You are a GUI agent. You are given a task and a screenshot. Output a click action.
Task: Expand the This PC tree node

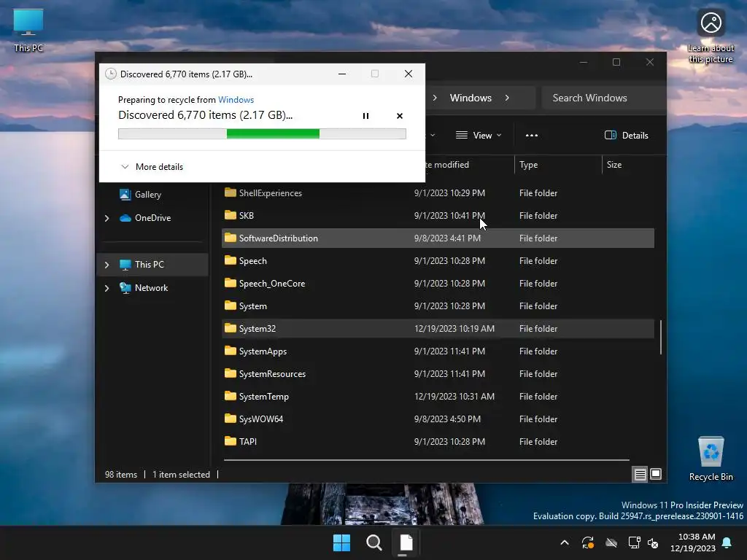tap(107, 265)
